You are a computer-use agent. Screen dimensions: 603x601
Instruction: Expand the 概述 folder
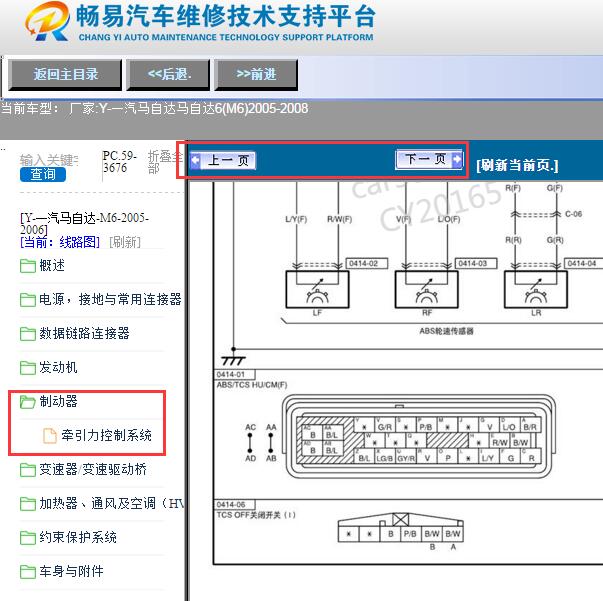pos(52,265)
